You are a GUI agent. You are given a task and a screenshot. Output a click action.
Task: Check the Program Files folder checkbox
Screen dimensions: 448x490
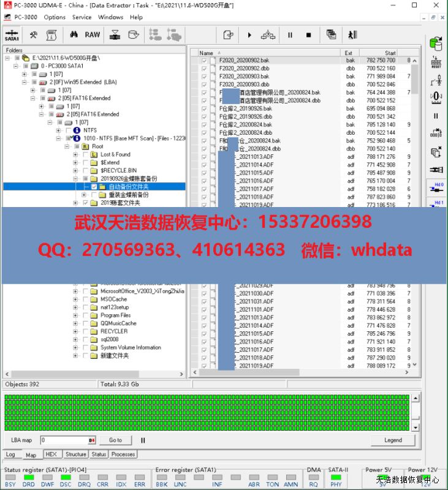[85, 315]
